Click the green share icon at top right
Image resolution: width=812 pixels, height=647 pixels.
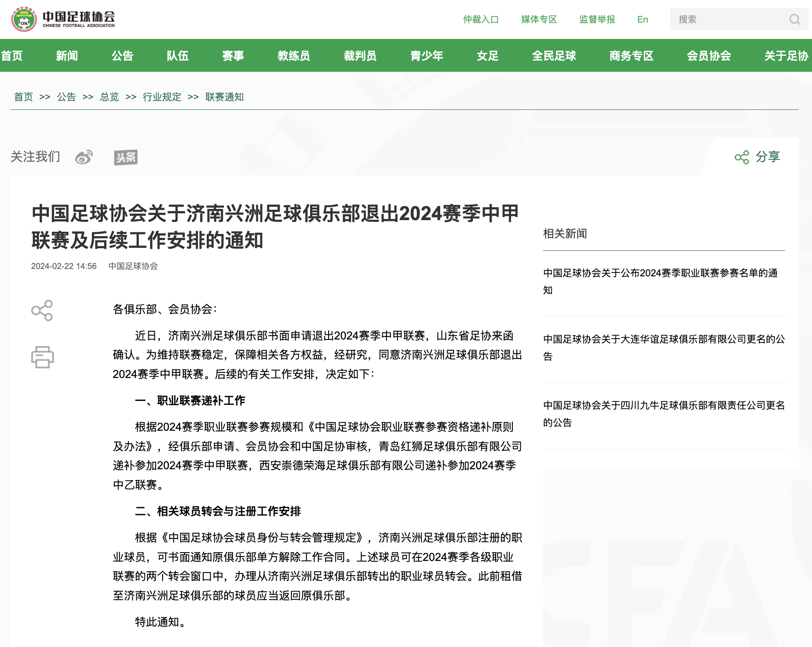click(742, 157)
